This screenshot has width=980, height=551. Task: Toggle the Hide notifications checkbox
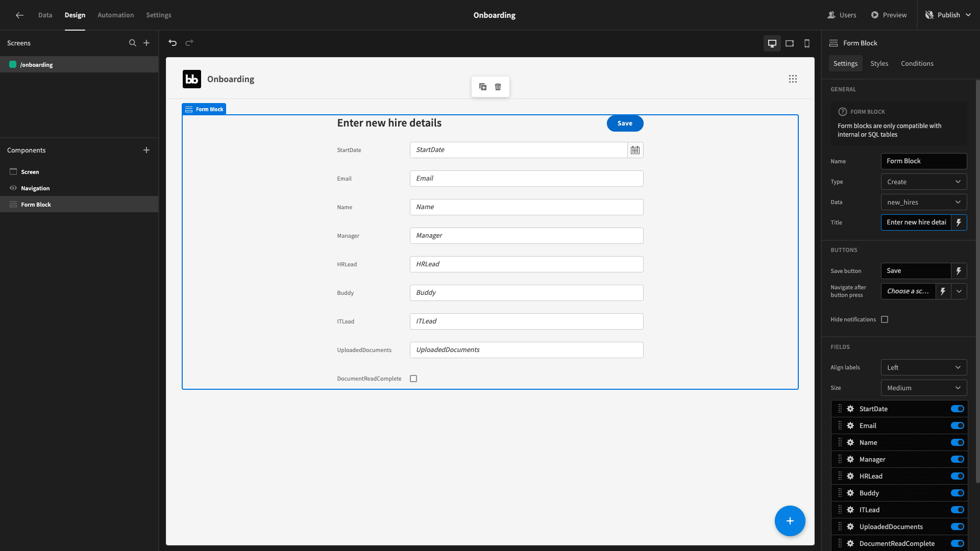point(885,320)
